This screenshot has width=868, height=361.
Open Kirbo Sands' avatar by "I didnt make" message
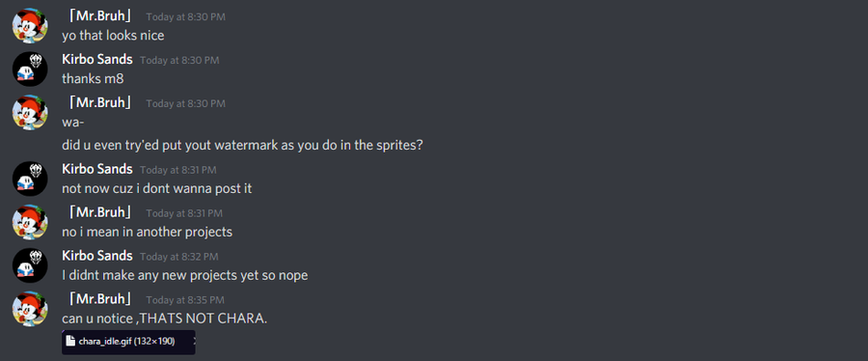coord(30,265)
